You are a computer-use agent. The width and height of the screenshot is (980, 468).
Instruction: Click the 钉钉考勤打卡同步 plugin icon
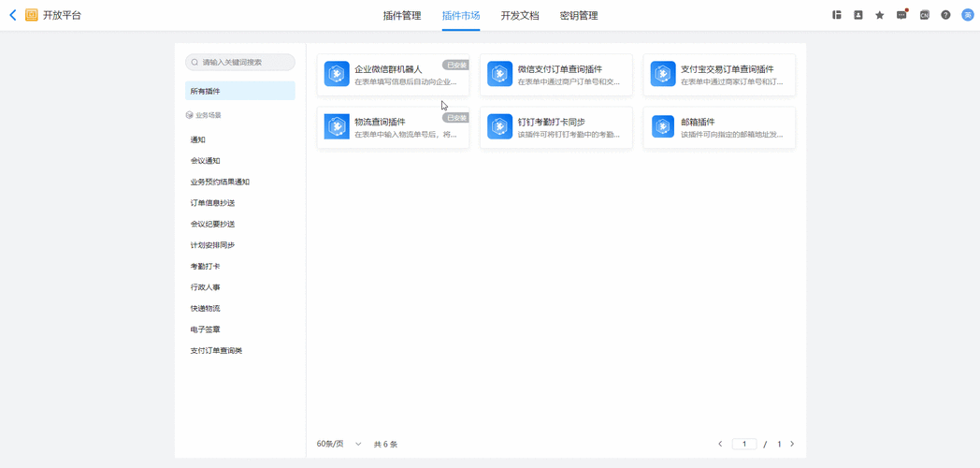[499, 126]
